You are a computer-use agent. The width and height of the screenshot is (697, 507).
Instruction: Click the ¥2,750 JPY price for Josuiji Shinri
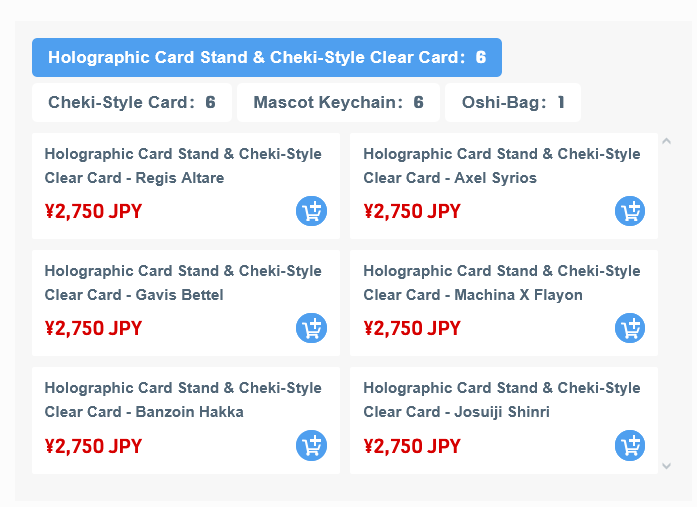412,445
